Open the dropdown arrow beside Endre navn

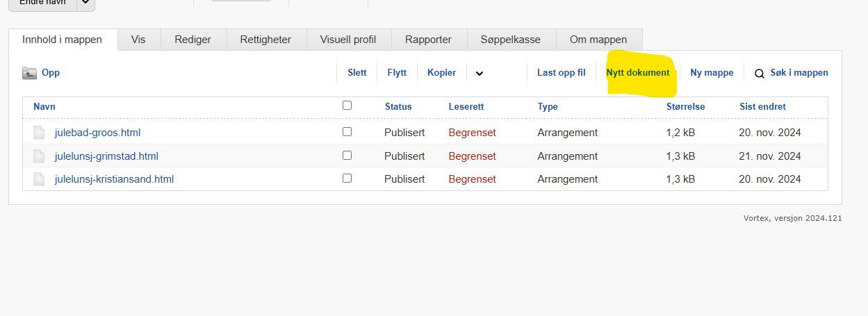point(85,3)
